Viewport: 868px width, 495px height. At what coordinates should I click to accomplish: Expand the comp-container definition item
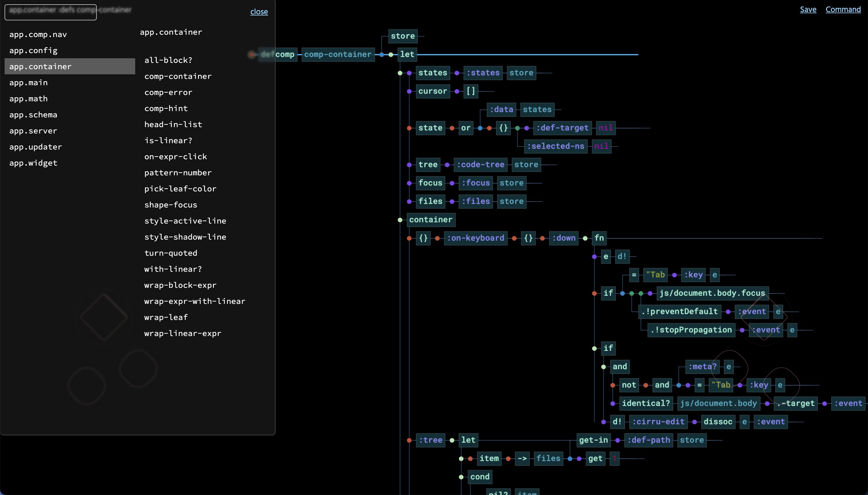[x=178, y=76]
